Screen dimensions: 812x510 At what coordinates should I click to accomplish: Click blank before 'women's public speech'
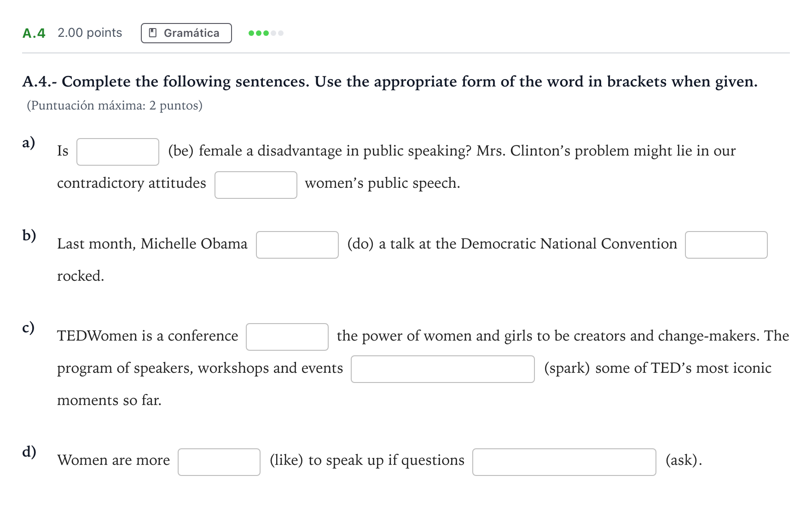256,185
